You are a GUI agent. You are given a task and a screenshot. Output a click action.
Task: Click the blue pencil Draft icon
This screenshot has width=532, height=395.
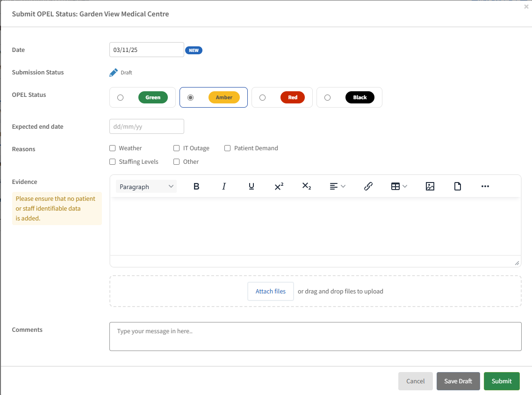coord(113,73)
